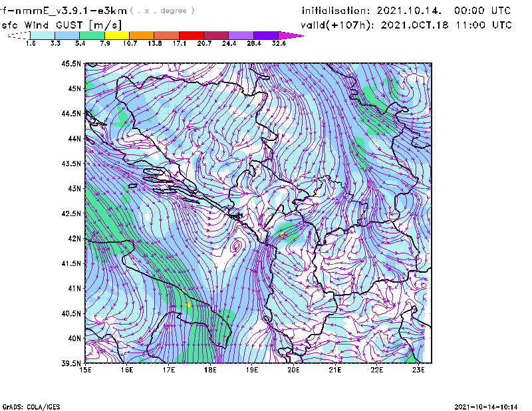Select the 17.1 legend value
This screenshot has width=532, height=411.
coord(179,43)
